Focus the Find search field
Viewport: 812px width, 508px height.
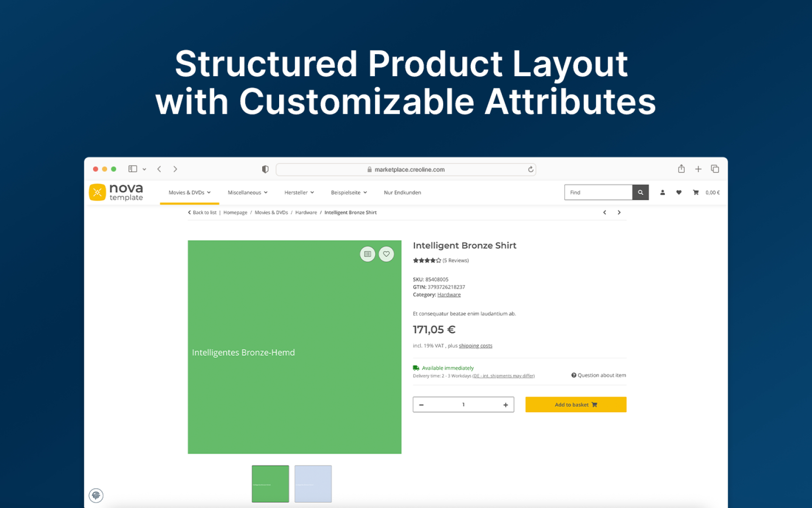[x=598, y=192]
